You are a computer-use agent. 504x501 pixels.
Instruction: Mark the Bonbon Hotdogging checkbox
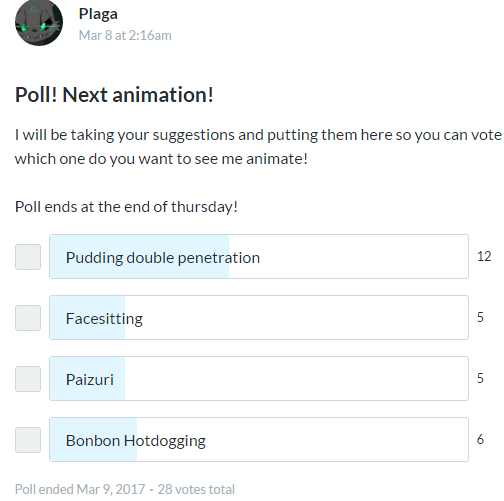click(28, 440)
